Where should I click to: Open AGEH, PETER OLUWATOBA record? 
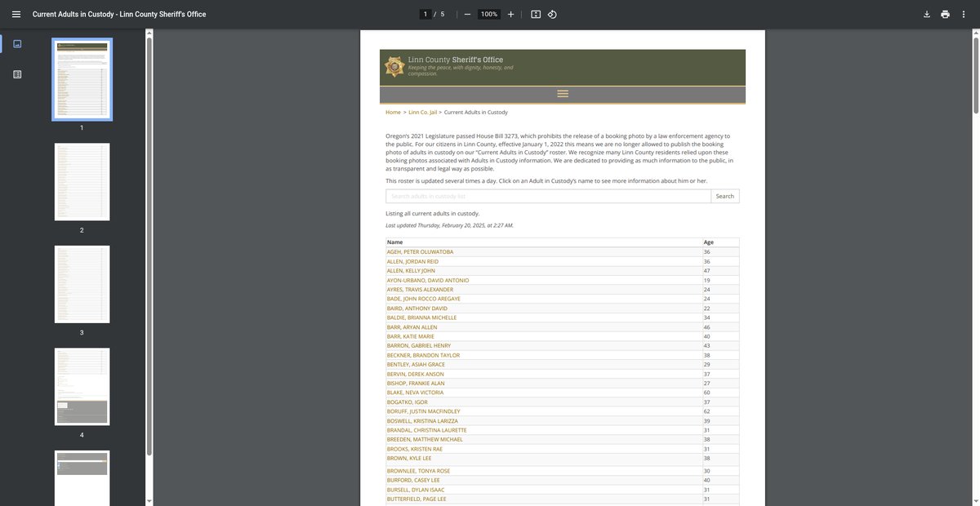tap(420, 252)
